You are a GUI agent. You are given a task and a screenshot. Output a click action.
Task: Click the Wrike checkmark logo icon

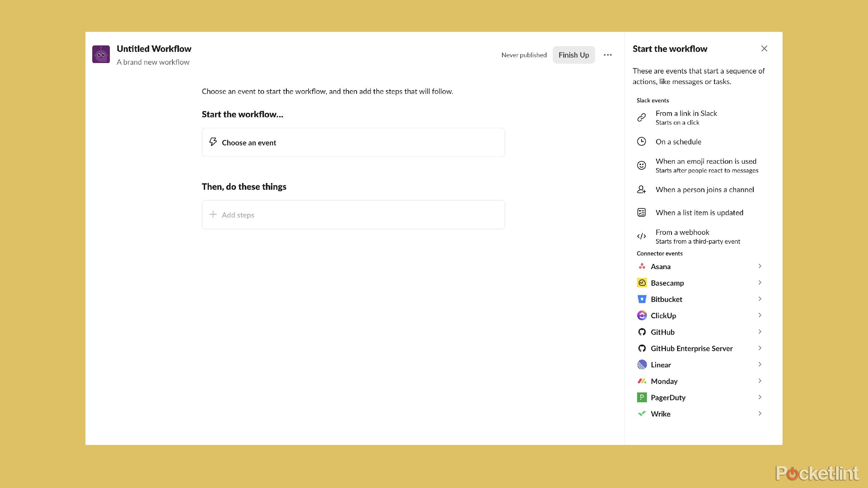(642, 414)
